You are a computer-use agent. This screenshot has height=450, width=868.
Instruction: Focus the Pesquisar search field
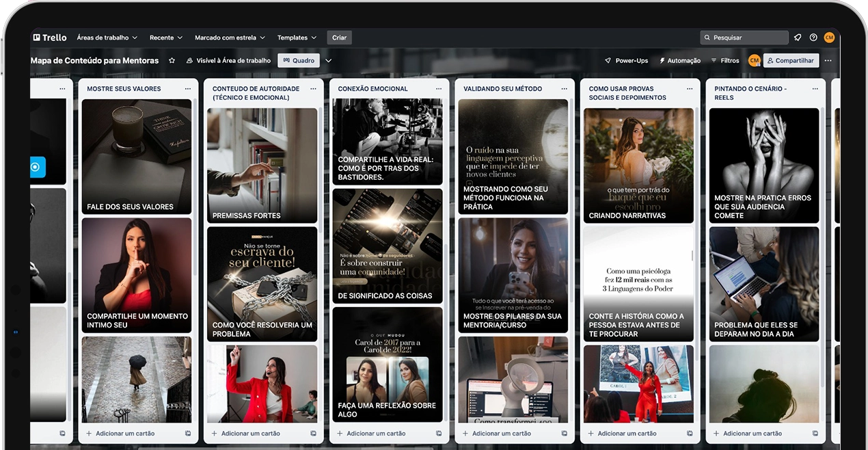pos(744,38)
